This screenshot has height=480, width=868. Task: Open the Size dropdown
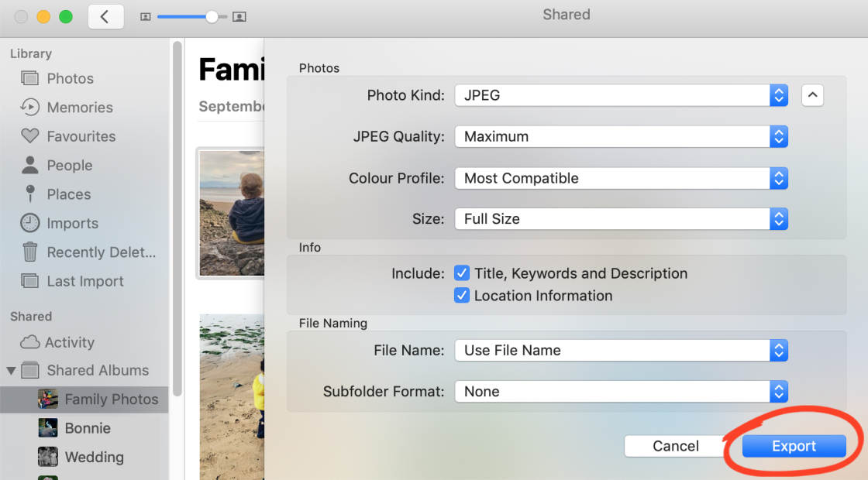click(x=621, y=219)
